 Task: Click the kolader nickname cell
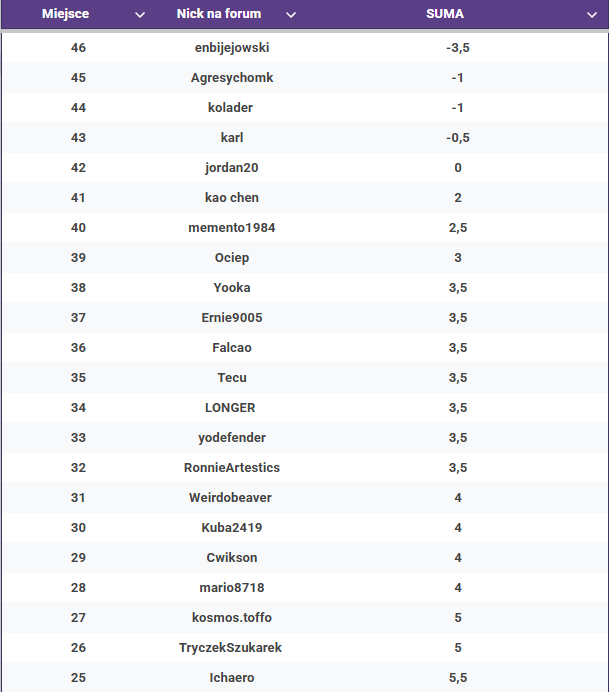[x=230, y=108]
